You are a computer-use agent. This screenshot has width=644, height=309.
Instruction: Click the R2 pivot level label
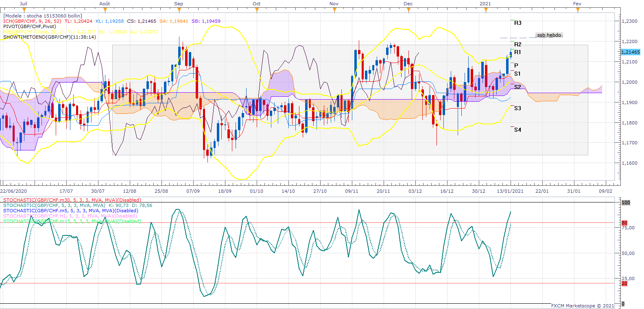coord(517,44)
